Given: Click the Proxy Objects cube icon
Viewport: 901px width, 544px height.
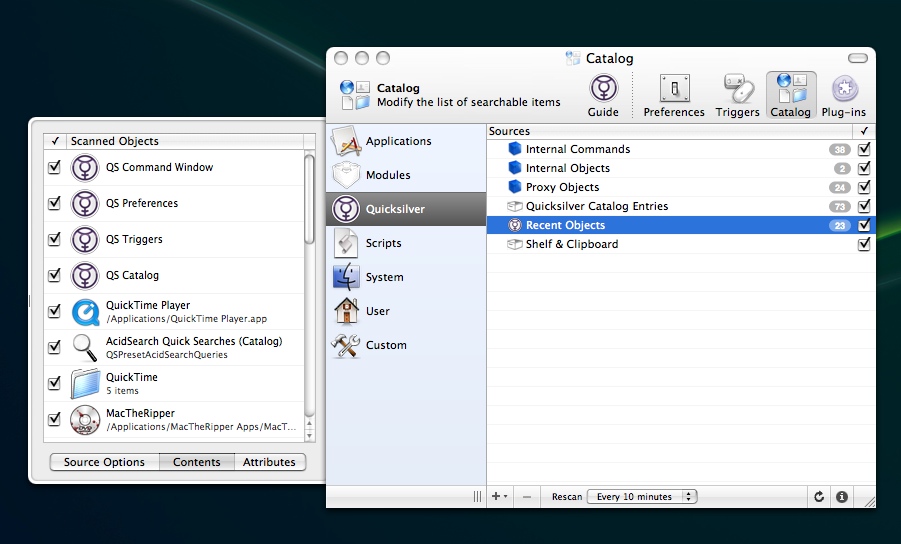Looking at the screenshot, I should click(x=515, y=187).
